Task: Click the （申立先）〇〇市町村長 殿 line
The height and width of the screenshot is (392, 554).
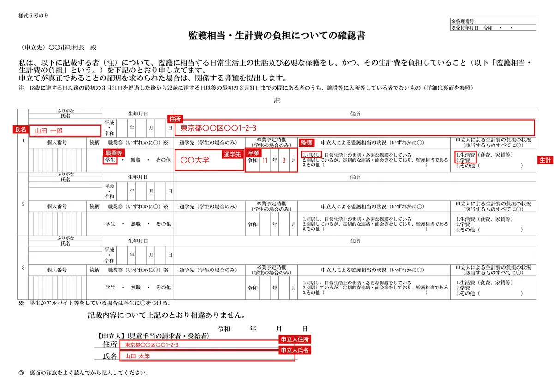Action: [x=59, y=48]
